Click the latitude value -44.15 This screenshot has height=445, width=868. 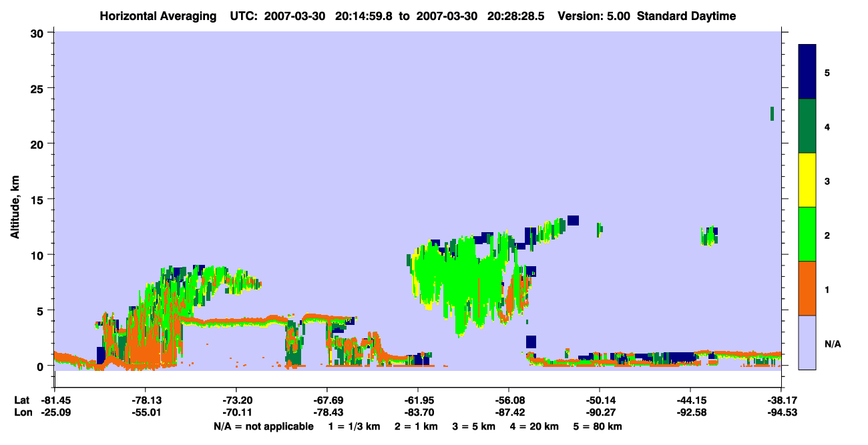click(x=690, y=400)
